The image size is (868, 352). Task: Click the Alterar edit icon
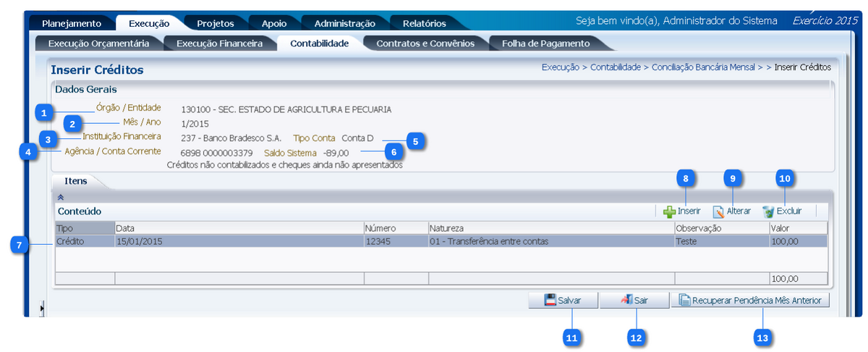click(718, 211)
